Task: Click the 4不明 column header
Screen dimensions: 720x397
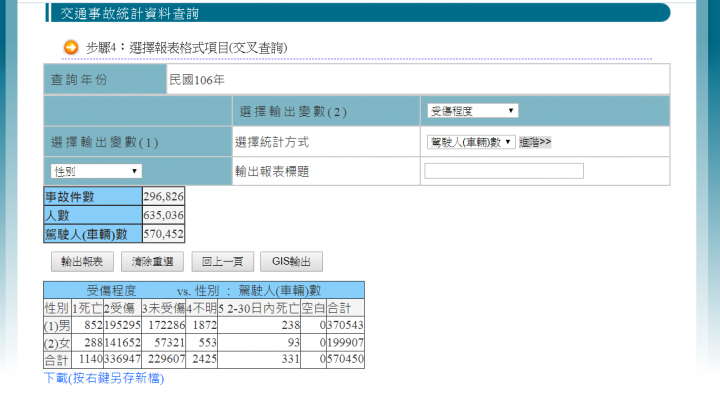Action: pos(201,308)
